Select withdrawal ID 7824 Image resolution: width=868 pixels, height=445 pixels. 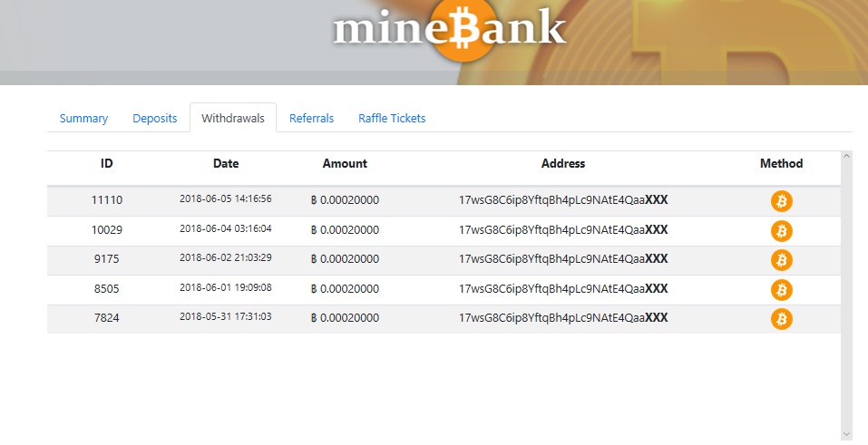pos(106,317)
